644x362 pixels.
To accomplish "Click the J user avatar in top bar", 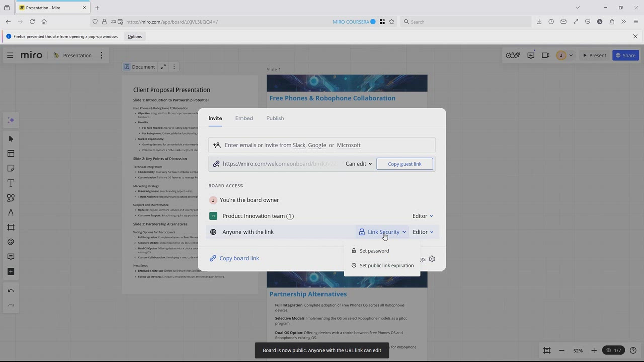I will [561, 55].
